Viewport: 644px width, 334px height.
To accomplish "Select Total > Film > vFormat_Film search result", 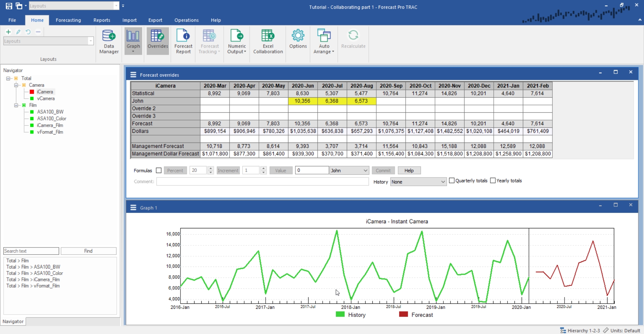I will 33,286.
